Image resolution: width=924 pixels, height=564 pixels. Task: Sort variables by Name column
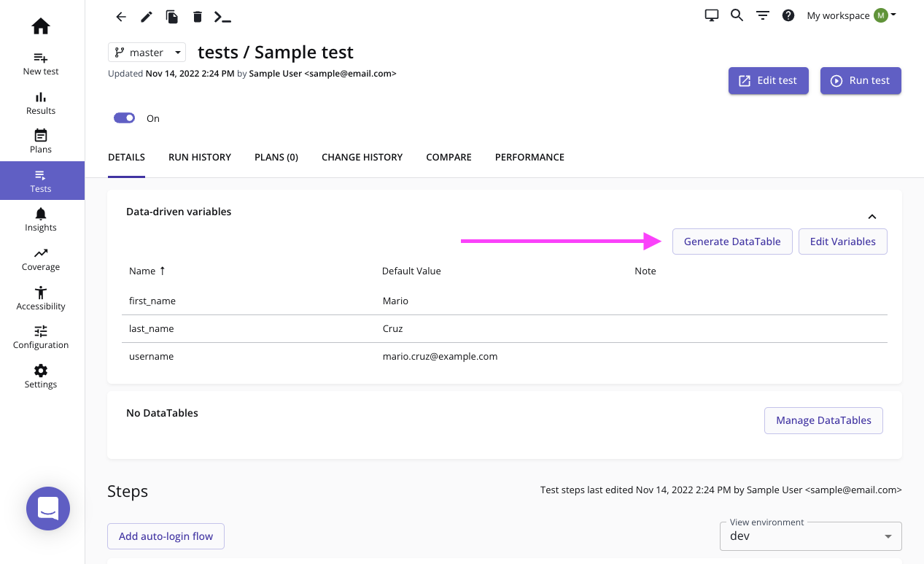[x=147, y=271]
